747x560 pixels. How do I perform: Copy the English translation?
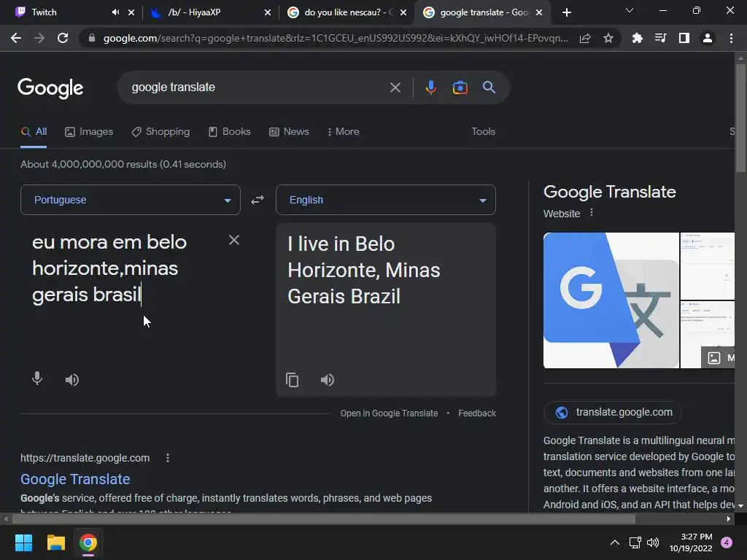point(292,379)
